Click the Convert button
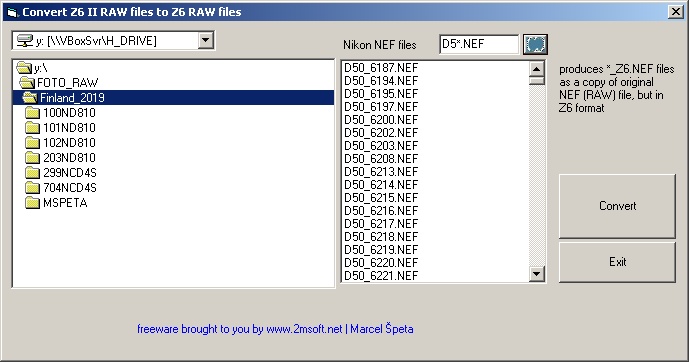 coord(617,206)
